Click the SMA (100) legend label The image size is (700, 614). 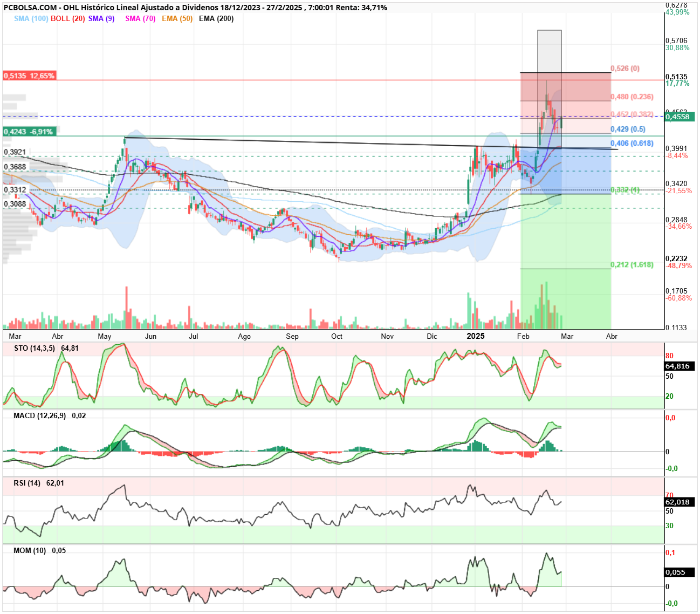point(31,18)
